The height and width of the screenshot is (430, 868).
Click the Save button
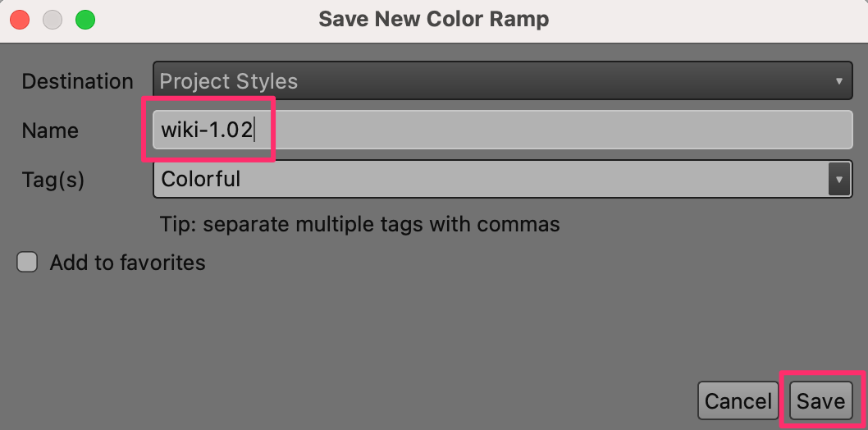point(820,400)
